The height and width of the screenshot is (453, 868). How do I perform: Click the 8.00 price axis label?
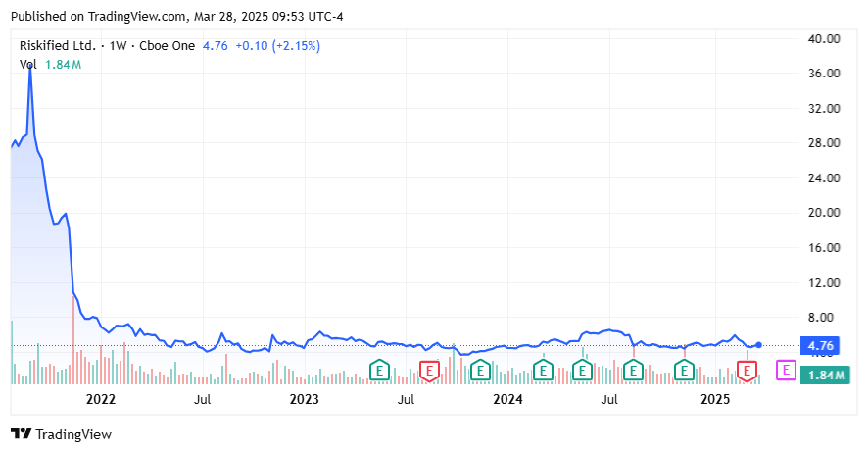tap(820, 318)
